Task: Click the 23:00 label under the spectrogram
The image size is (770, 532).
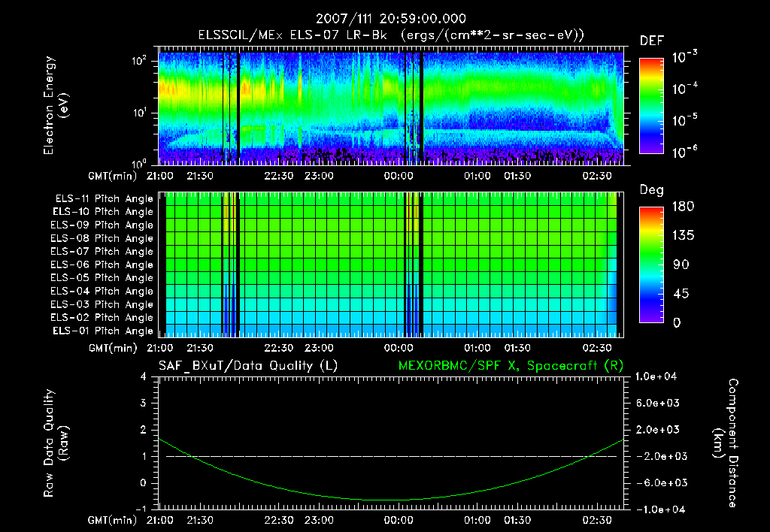Action: (319, 176)
